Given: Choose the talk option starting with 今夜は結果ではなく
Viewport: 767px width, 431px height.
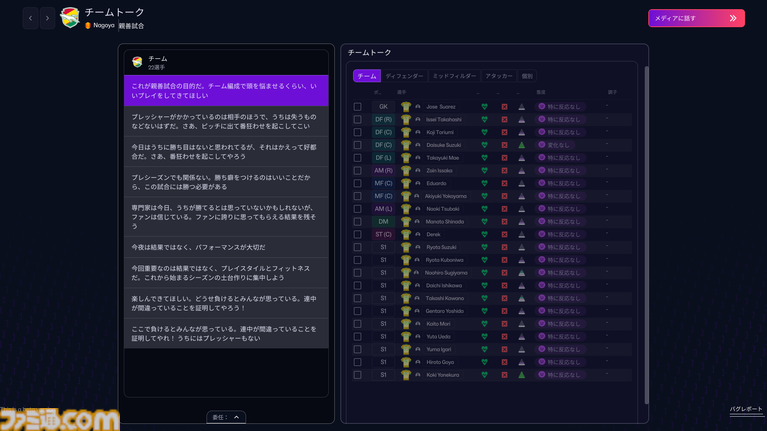Looking at the screenshot, I should click(x=226, y=247).
